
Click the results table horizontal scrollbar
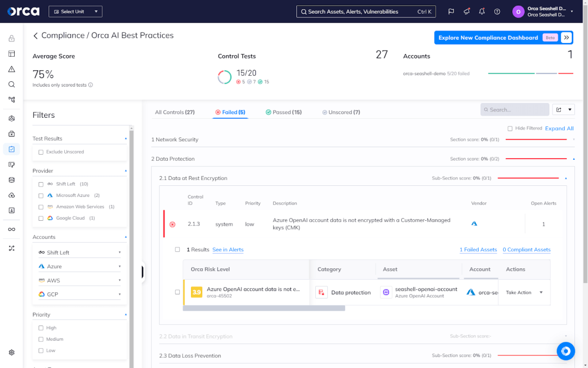coord(264,308)
